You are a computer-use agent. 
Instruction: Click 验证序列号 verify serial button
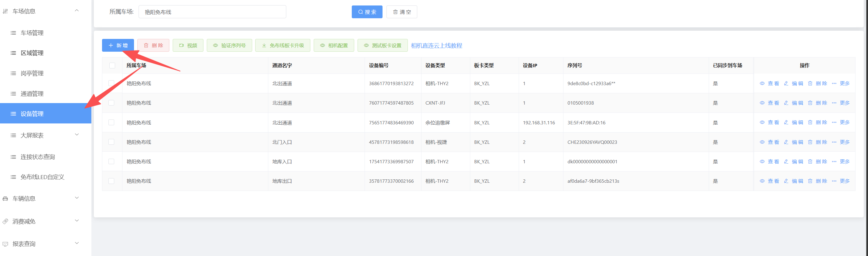pos(229,45)
